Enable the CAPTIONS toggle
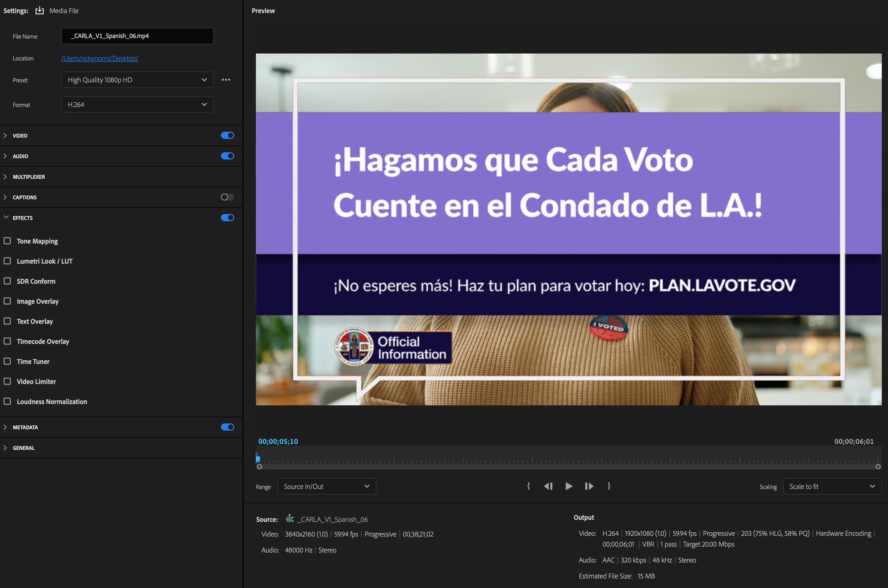The image size is (888, 588). [x=227, y=197]
